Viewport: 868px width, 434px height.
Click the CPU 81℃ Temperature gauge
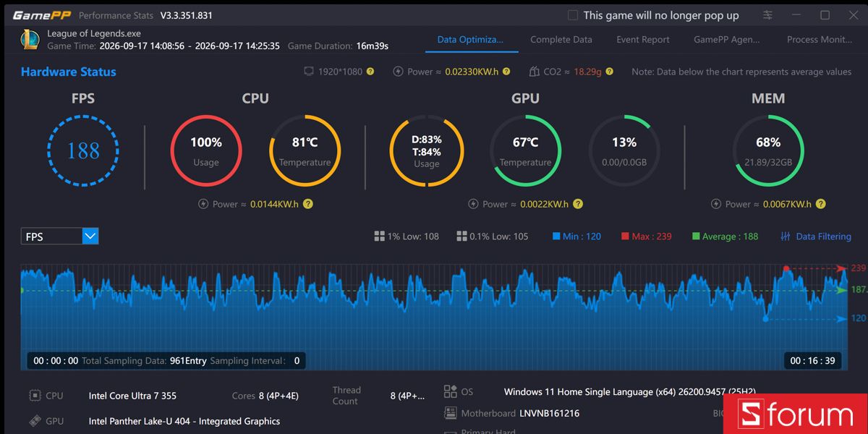click(x=305, y=150)
